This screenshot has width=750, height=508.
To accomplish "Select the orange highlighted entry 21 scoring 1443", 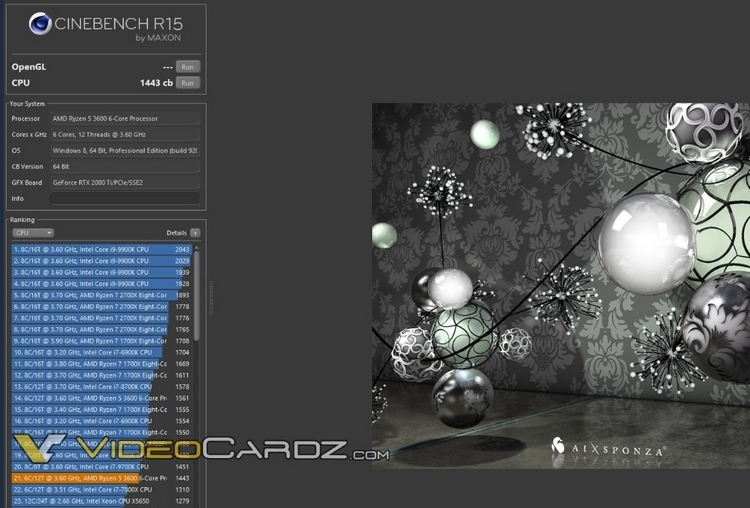I will click(x=101, y=478).
